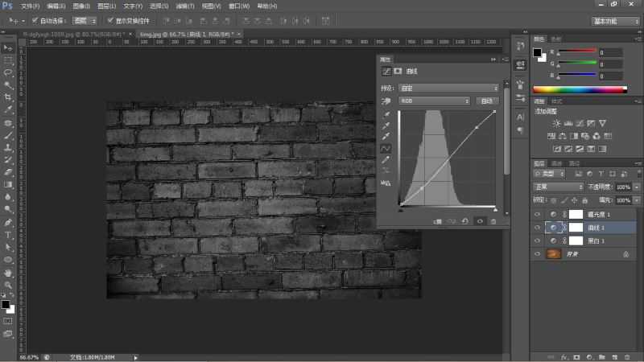Hide the 背景 layer via its eye icon
The image size is (644, 362).
538,253
